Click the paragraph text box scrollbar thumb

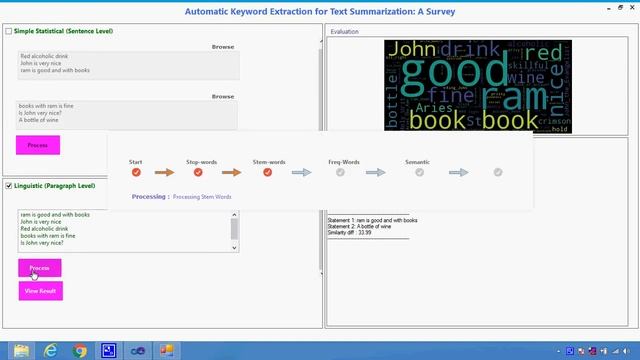[234, 229]
